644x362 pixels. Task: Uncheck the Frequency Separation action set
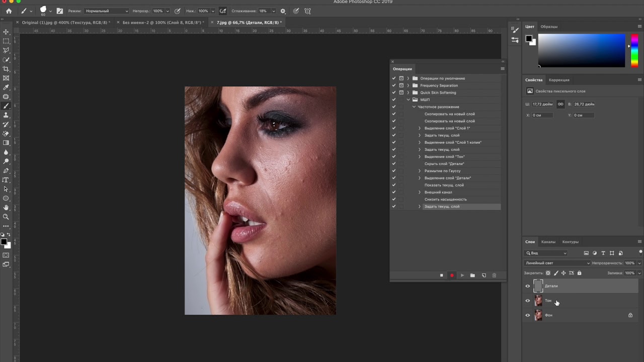pyautogui.click(x=394, y=85)
